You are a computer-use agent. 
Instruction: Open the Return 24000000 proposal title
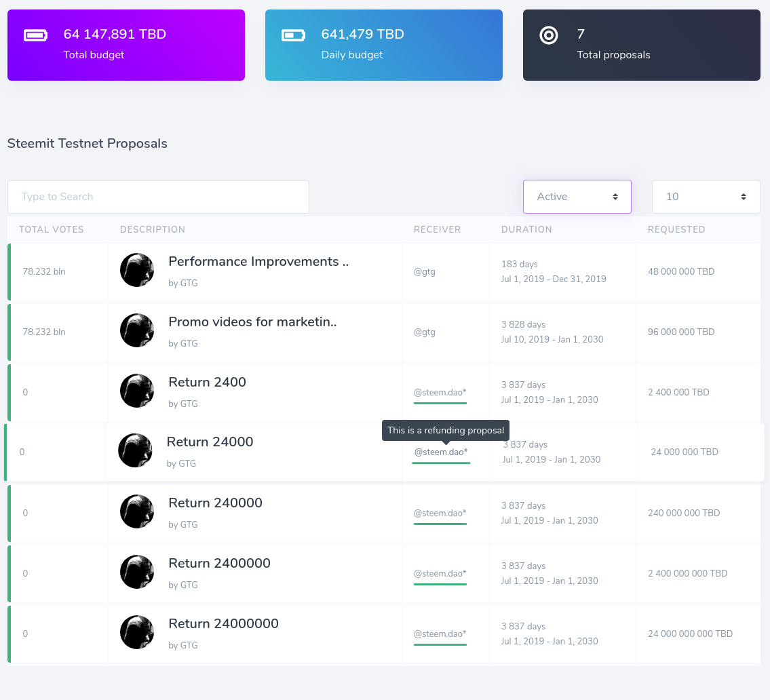coord(223,624)
